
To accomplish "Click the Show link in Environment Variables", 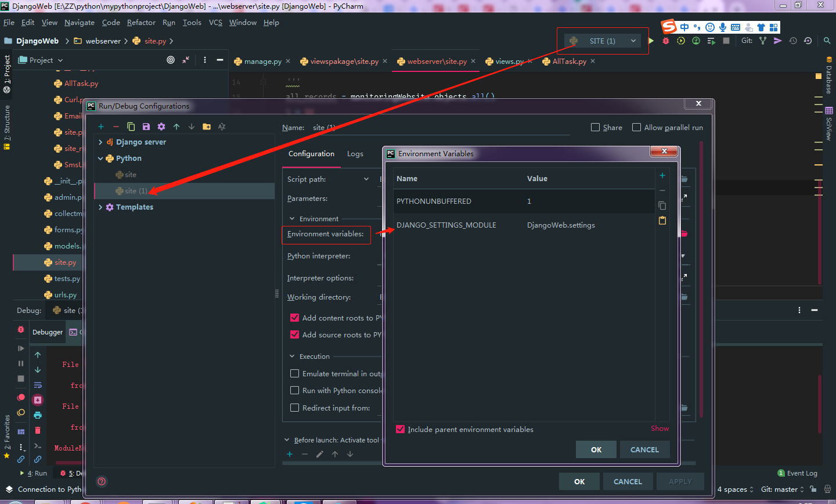I will [660, 428].
